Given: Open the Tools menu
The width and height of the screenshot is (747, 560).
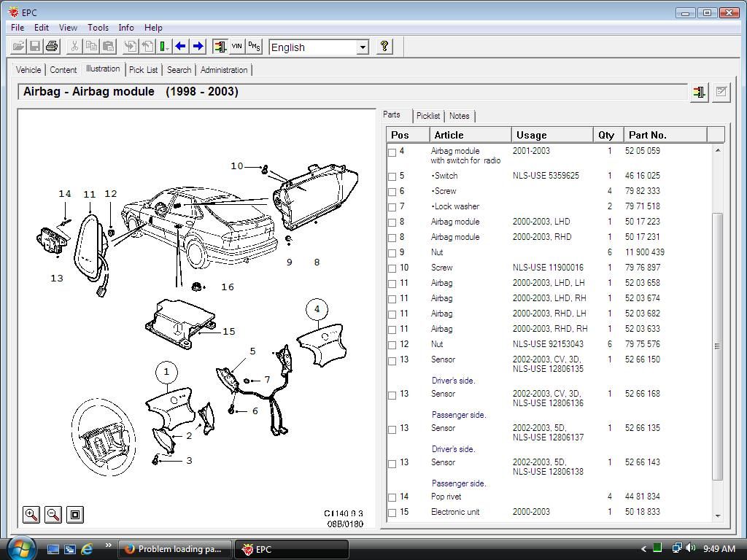Looking at the screenshot, I should pos(98,28).
